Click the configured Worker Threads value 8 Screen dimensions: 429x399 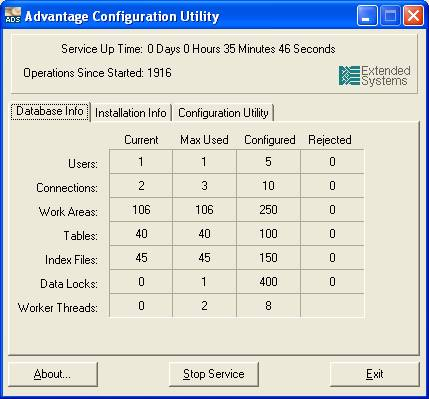(x=268, y=306)
